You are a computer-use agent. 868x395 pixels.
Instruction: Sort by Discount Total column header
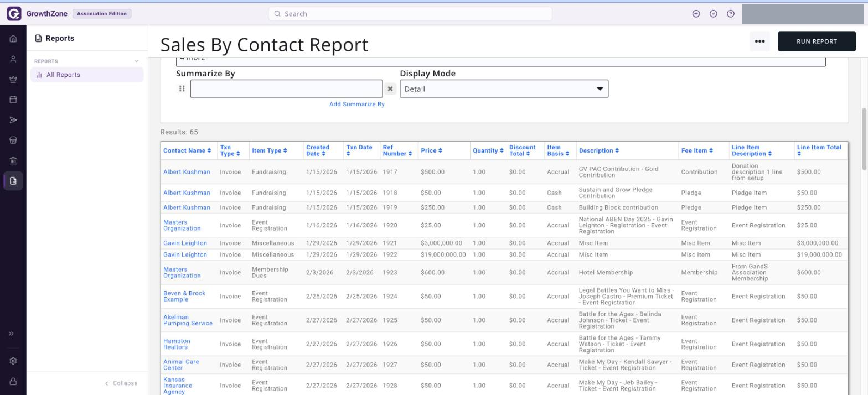(x=522, y=150)
